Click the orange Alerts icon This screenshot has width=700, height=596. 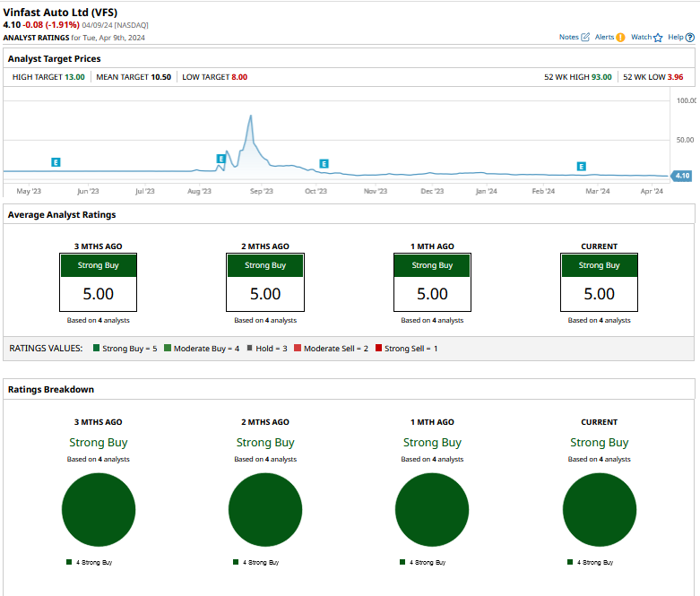pyautogui.click(x=620, y=37)
